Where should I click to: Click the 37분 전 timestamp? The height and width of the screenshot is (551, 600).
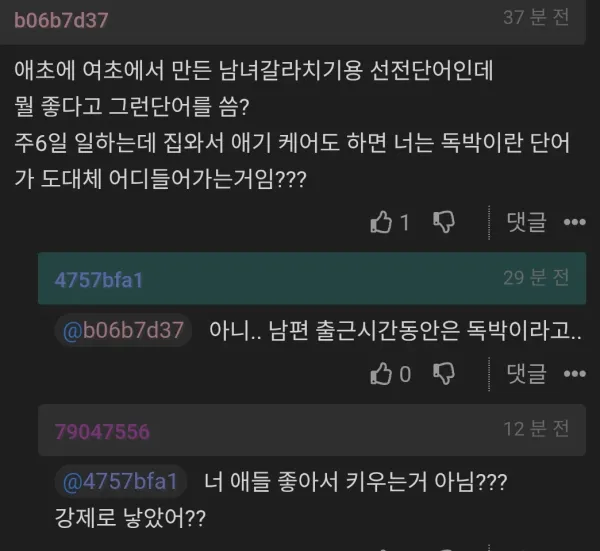click(x=536, y=18)
